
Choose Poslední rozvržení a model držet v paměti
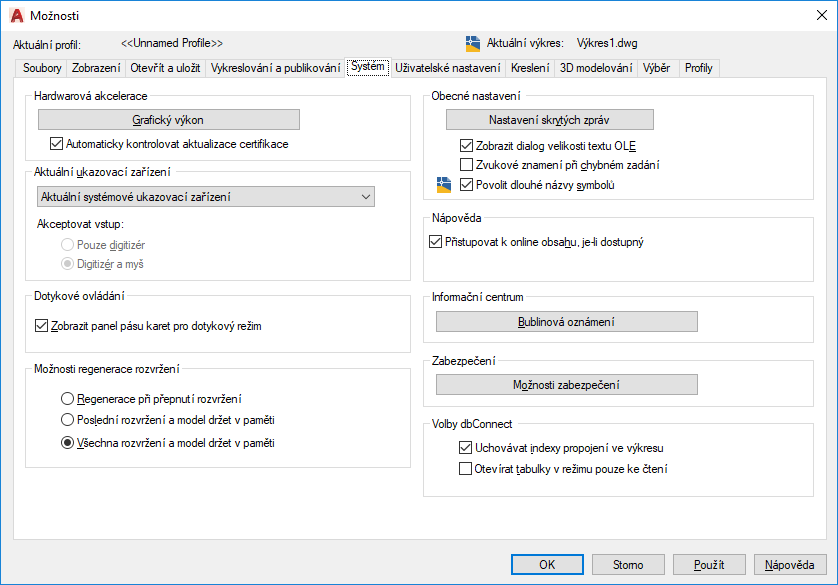(x=68, y=420)
